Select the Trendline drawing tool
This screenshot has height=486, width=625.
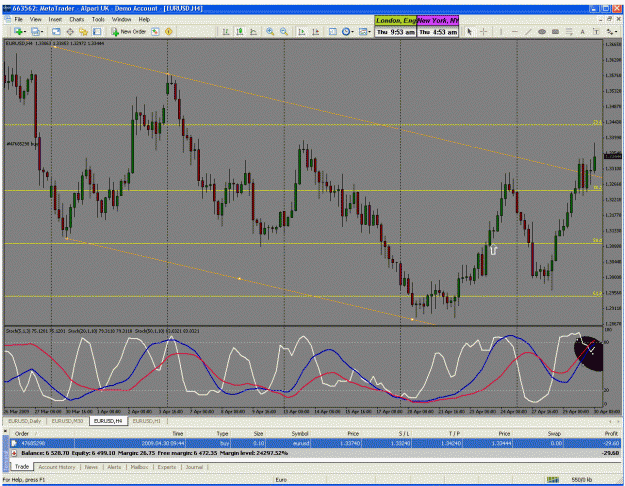(x=528, y=31)
